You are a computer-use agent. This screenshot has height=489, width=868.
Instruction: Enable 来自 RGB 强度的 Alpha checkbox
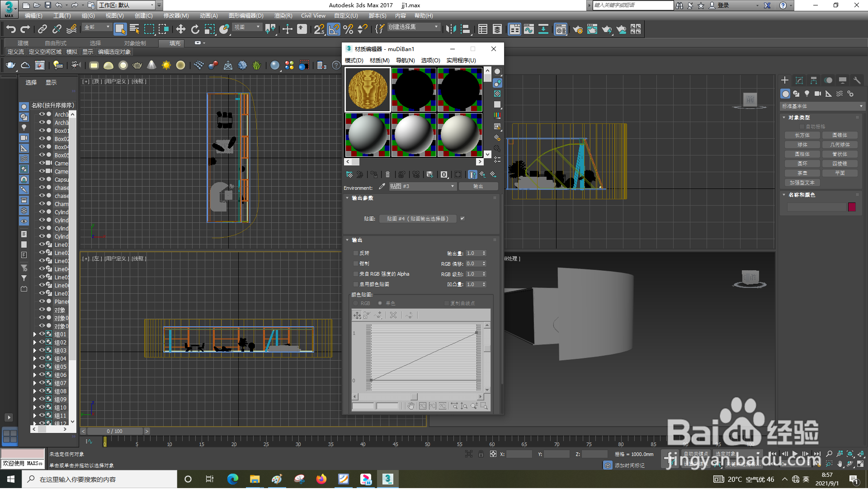point(356,274)
